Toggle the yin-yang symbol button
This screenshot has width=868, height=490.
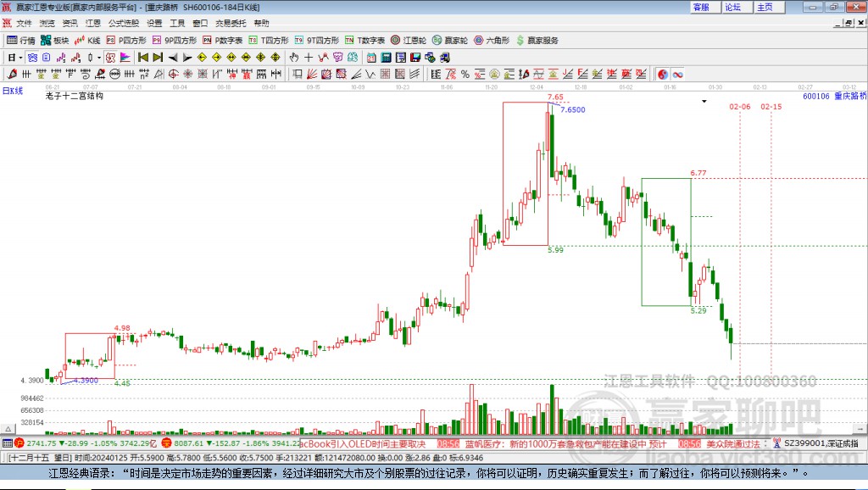pyautogui.click(x=663, y=74)
